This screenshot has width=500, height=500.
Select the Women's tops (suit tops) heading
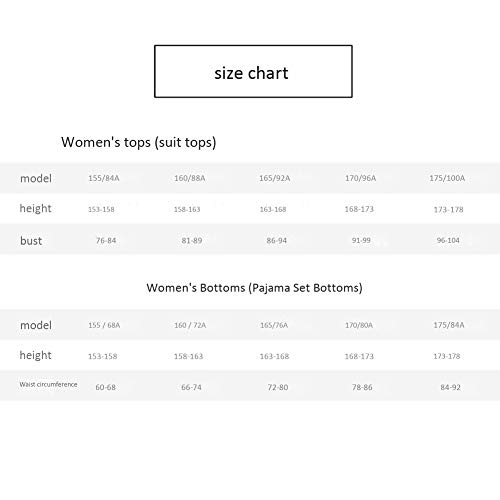point(139,142)
